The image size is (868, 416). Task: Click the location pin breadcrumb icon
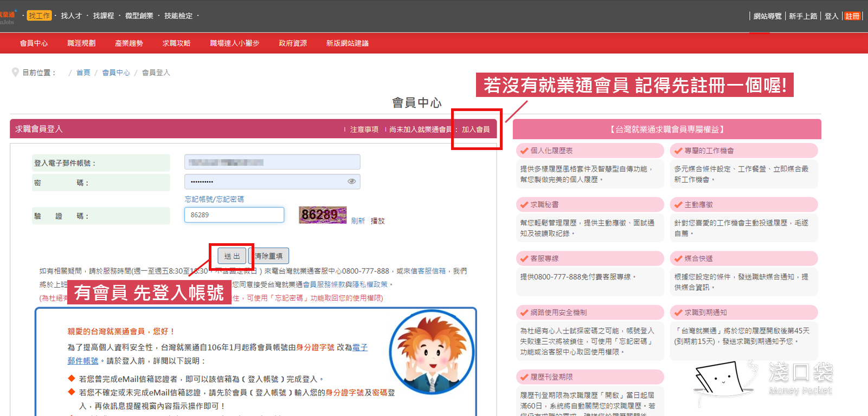[x=15, y=73]
